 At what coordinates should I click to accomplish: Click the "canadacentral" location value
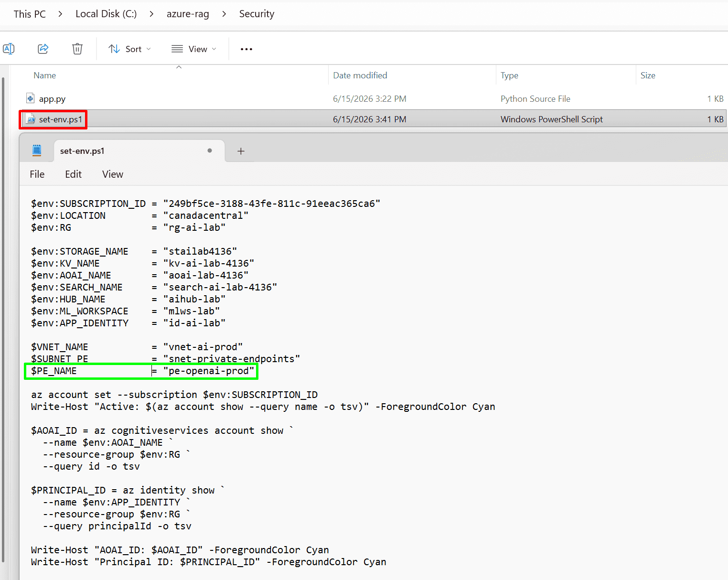click(206, 215)
